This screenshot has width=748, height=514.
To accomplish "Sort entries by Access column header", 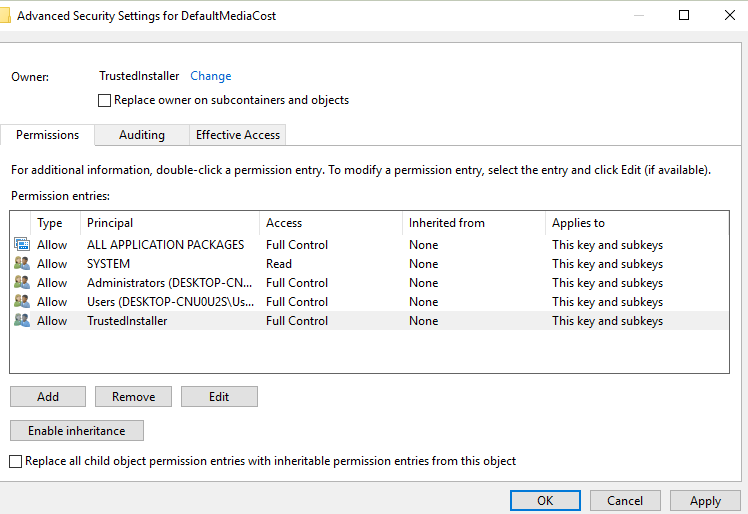I will point(330,223).
